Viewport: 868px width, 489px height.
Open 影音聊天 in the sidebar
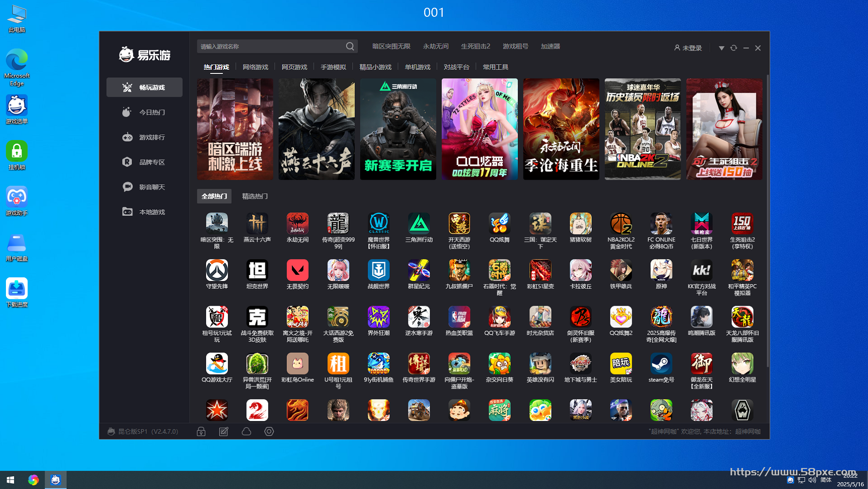[145, 187]
